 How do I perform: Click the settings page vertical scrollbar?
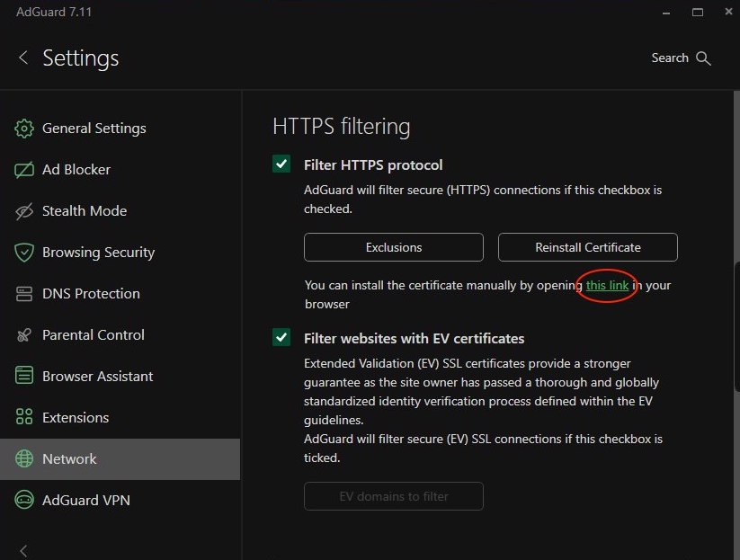[736, 325]
